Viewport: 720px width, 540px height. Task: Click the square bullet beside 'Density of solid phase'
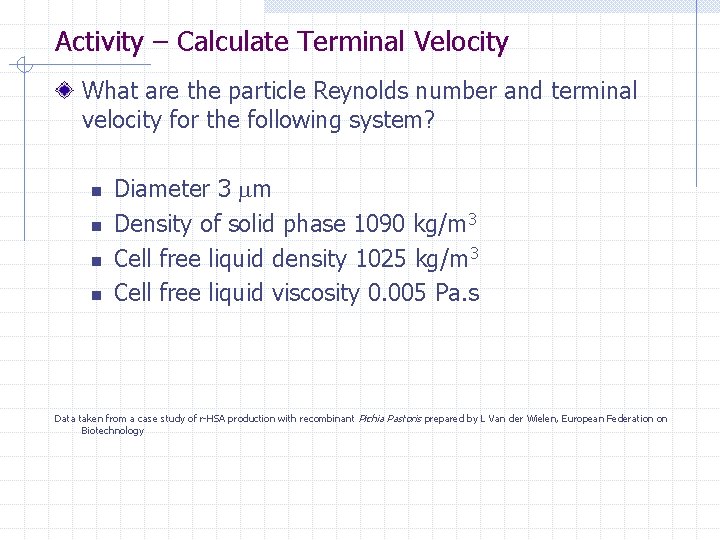pyautogui.click(x=96, y=226)
